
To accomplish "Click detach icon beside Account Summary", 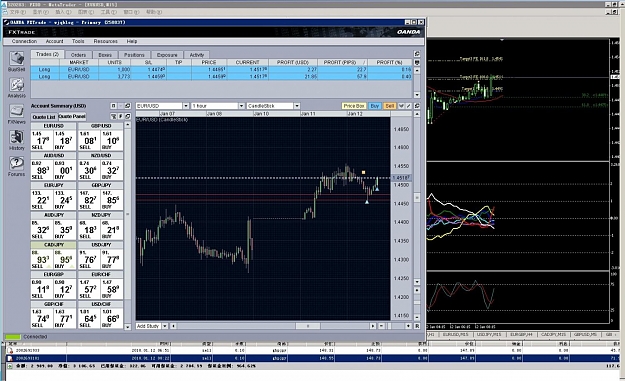I will pyautogui.click(x=128, y=106).
